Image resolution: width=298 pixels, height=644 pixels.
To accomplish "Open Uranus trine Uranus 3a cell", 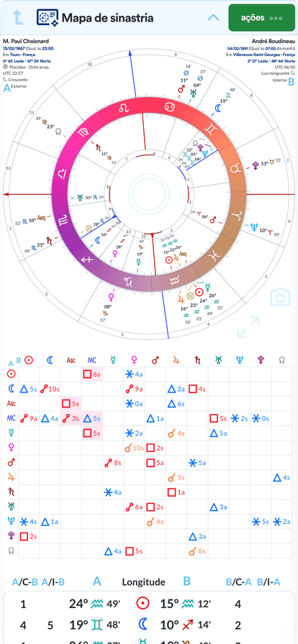I will 219,507.
